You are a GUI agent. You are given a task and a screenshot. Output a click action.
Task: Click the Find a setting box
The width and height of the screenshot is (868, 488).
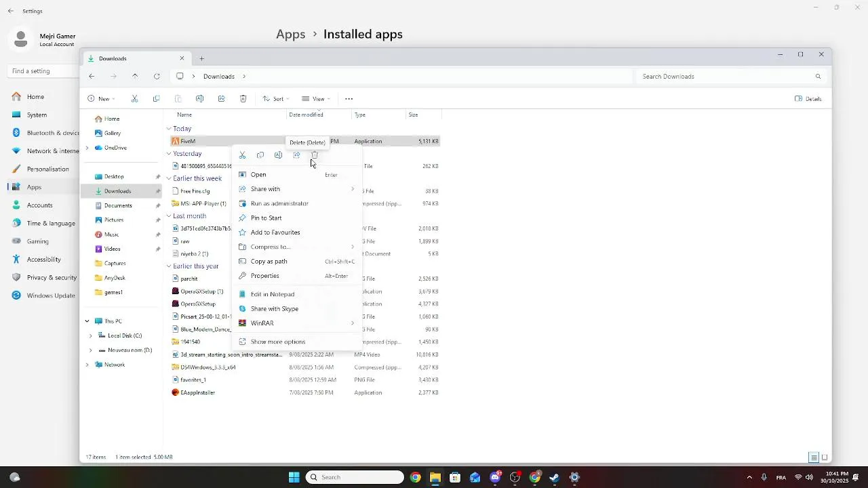click(x=44, y=70)
